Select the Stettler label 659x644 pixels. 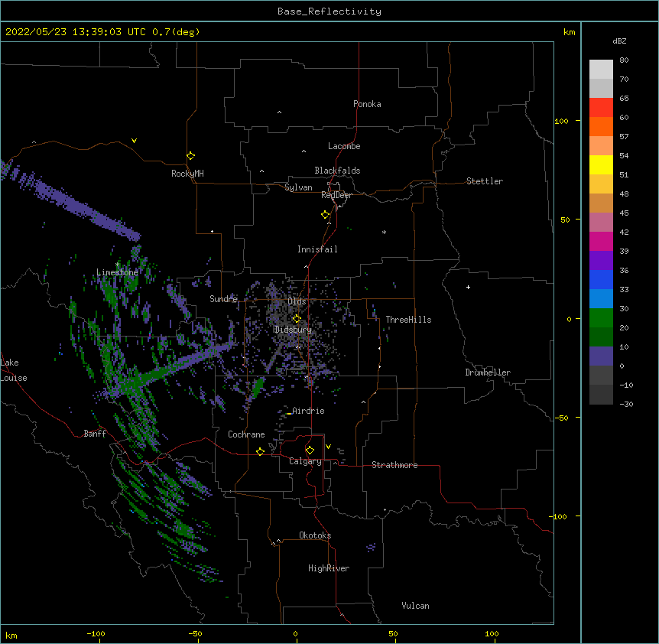(x=485, y=181)
